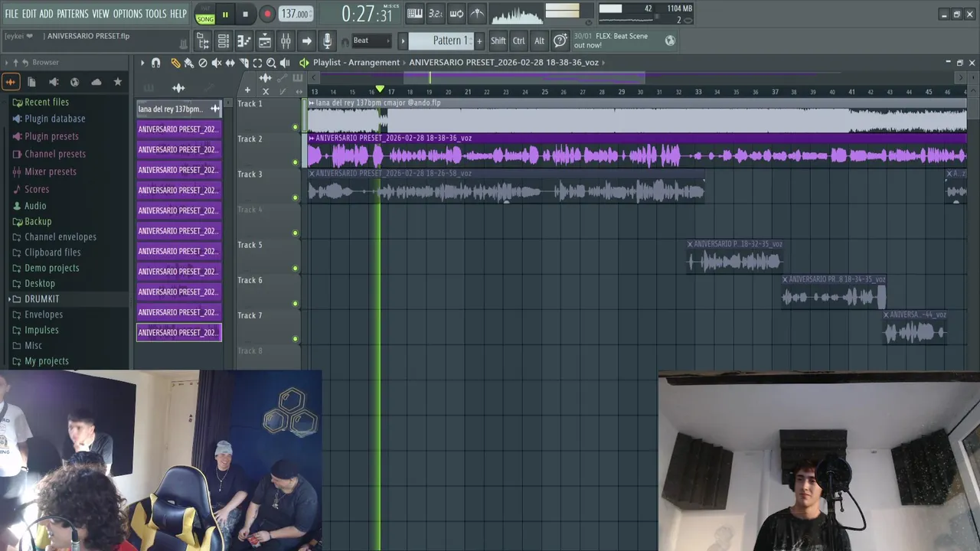Open the help chat question icon

coord(560,41)
